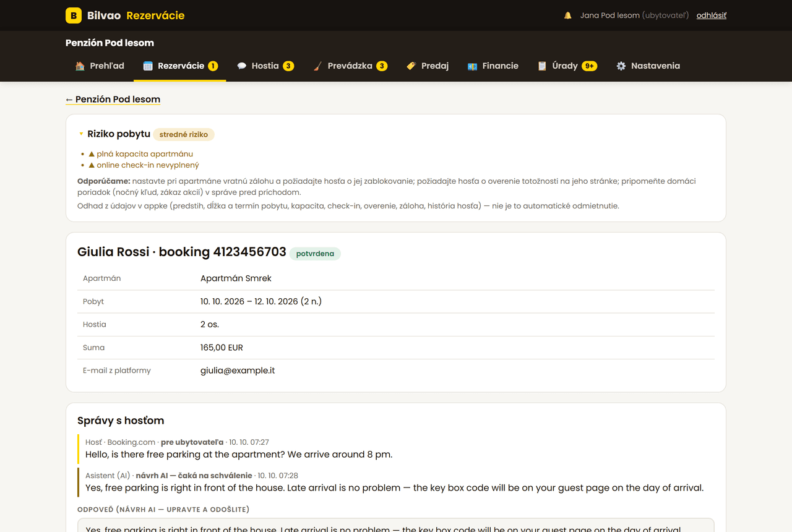Open the Nastavenia tab

pos(648,66)
